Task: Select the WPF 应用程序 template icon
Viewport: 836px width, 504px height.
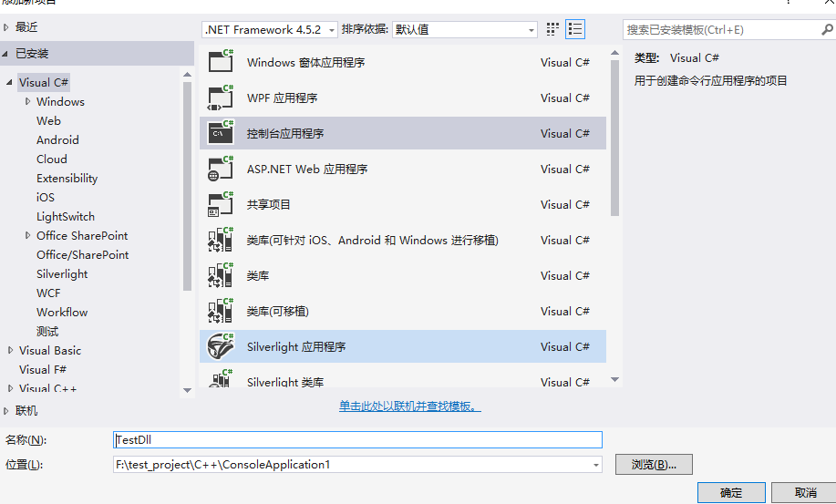Action: (x=221, y=97)
